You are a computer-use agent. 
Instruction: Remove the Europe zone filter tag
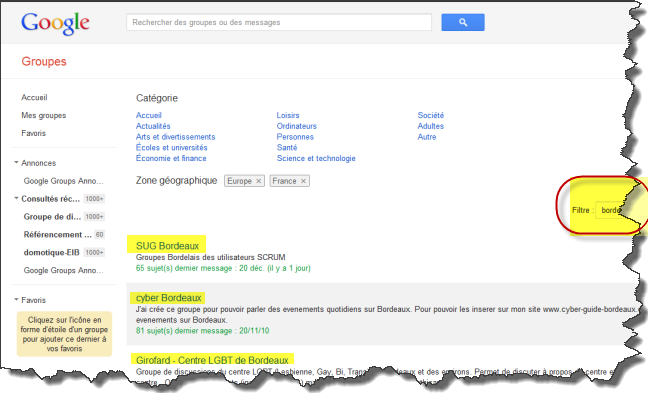[258, 181]
